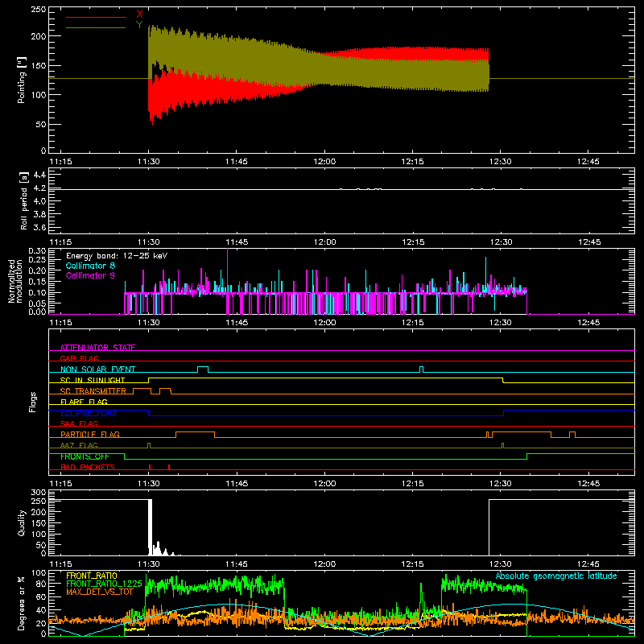This screenshot has height=644, width=644.
Task: Click 'Energy band: 12-25 keV' text
Action: pyautogui.click(x=117, y=256)
